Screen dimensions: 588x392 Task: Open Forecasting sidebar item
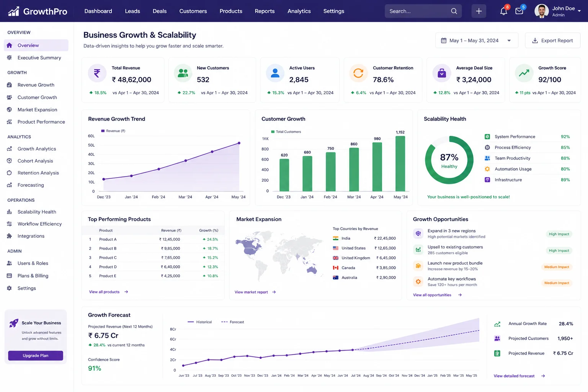(36, 185)
